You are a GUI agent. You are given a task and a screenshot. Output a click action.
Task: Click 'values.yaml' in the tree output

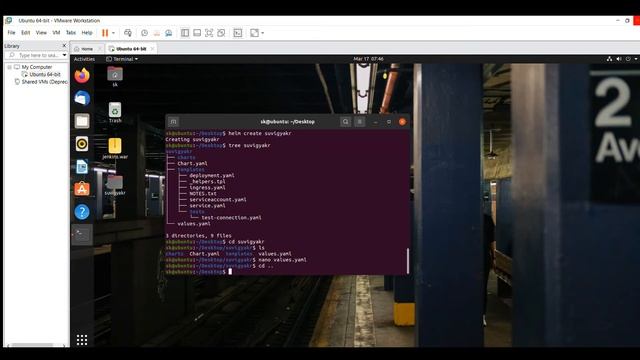pyautogui.click(x=194, y=224)
